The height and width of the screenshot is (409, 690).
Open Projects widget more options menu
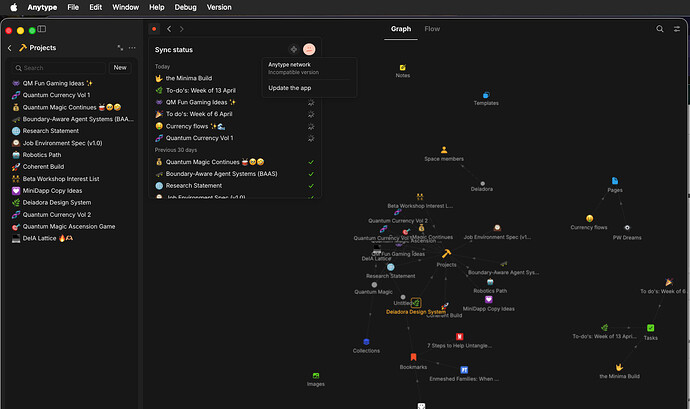(x=132, y=48)
